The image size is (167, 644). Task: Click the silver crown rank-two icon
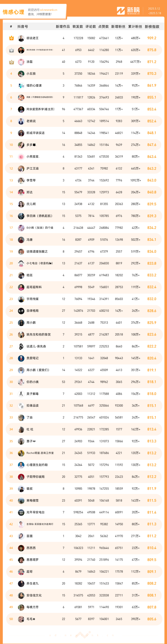(11, 50)
